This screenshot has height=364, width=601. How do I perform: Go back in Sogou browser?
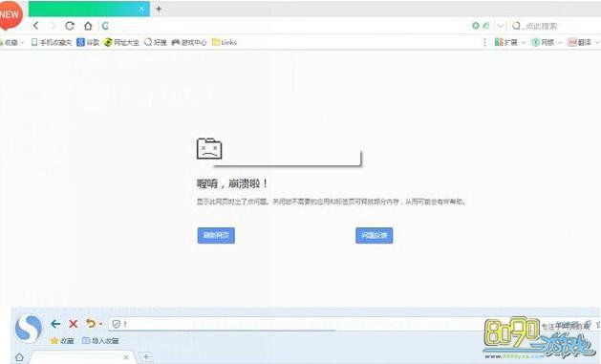click(55, 324)
